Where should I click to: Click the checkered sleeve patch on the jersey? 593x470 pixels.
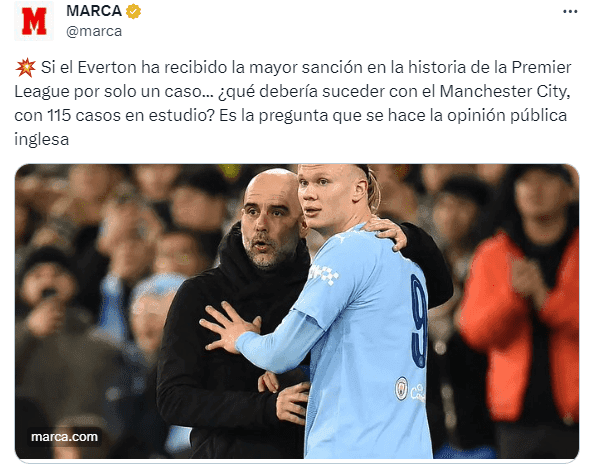(324, 274)
